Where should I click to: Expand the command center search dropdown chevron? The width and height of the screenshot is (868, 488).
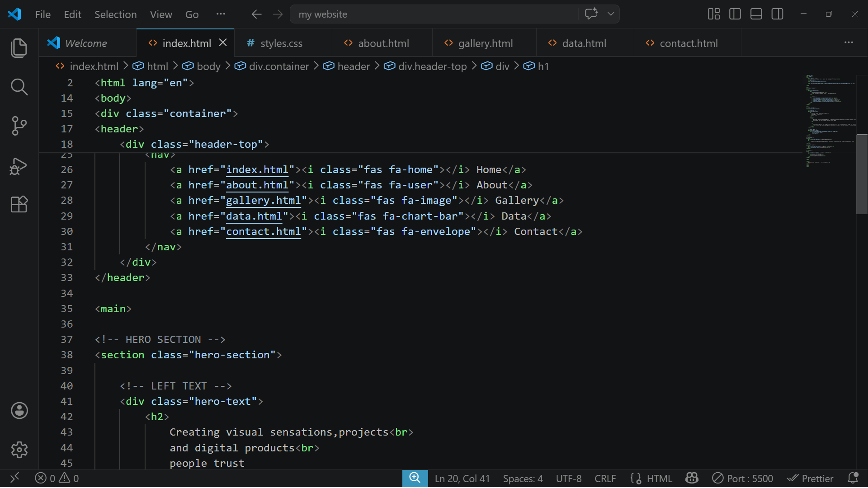click(x=611, y=14)
